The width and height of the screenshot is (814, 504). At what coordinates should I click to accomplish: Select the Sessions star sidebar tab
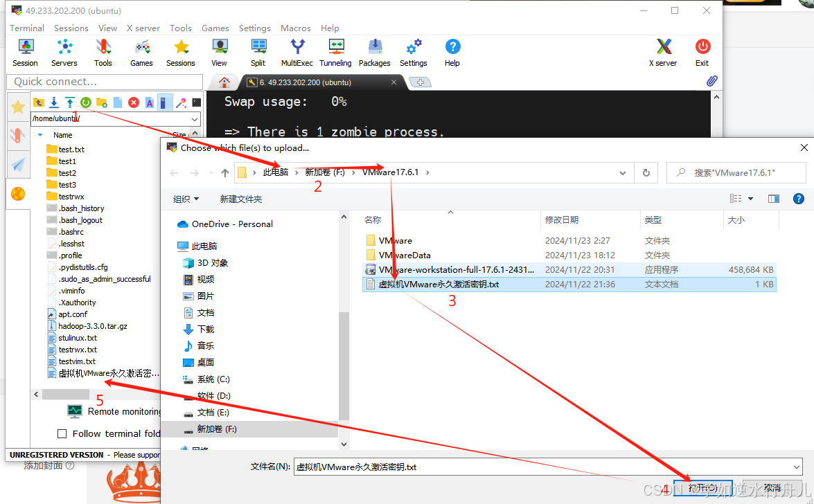18,107
